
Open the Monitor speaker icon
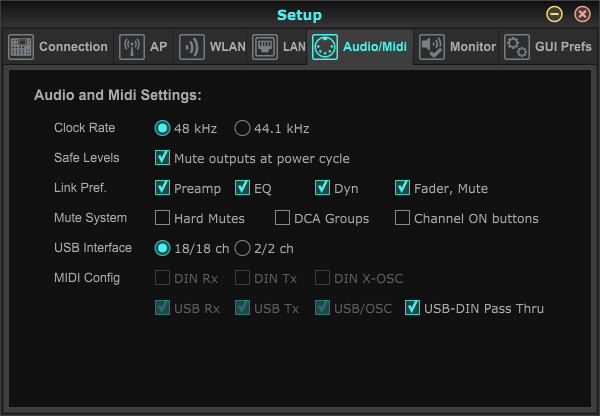tap(432, 47)
